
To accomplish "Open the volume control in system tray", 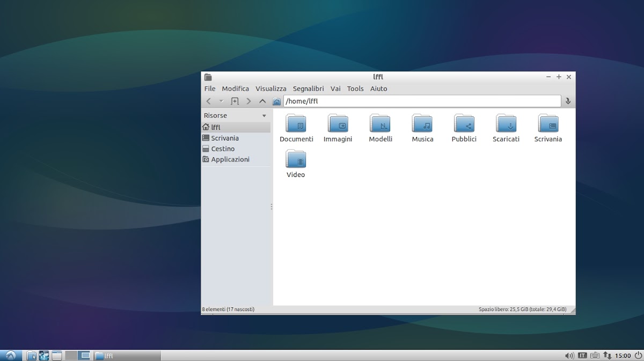I will tap(569, 355).
